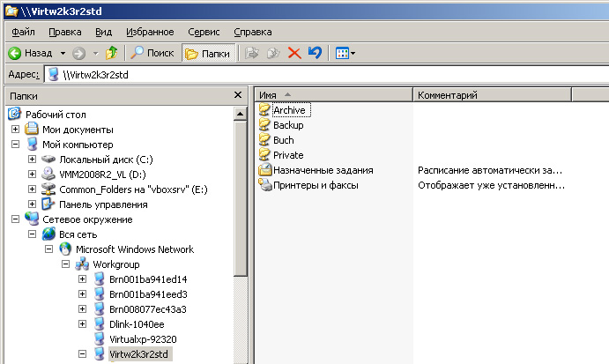The height and width of the screenshot is (364, 609).
Task: Click the grayed Forward arrow icon
Action: pyautogui.click(x=78, y=53)
